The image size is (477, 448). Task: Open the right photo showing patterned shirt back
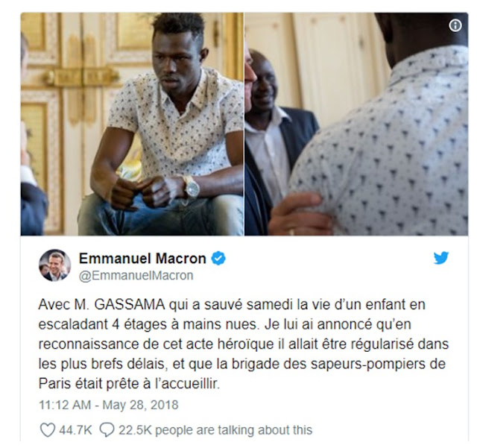click(x=356, y=124)
